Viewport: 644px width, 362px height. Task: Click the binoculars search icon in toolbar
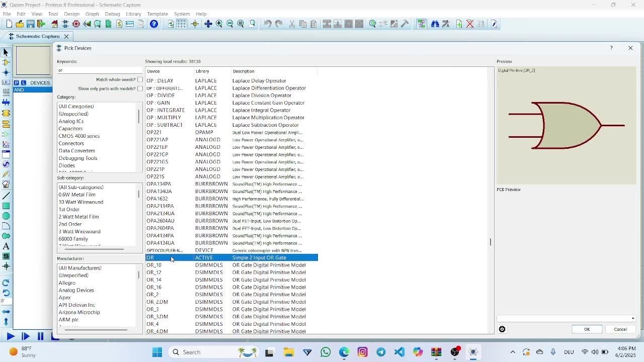click(x=435, y=24)
